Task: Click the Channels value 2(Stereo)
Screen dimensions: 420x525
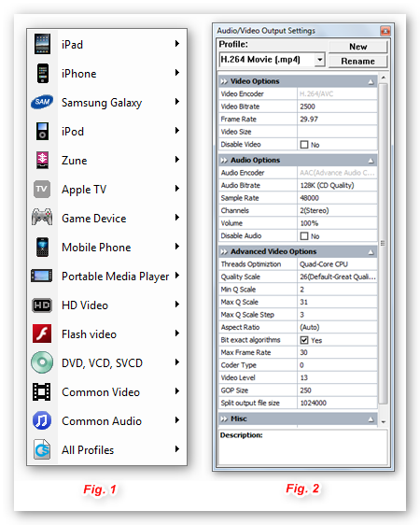Action: coord(337,210)
